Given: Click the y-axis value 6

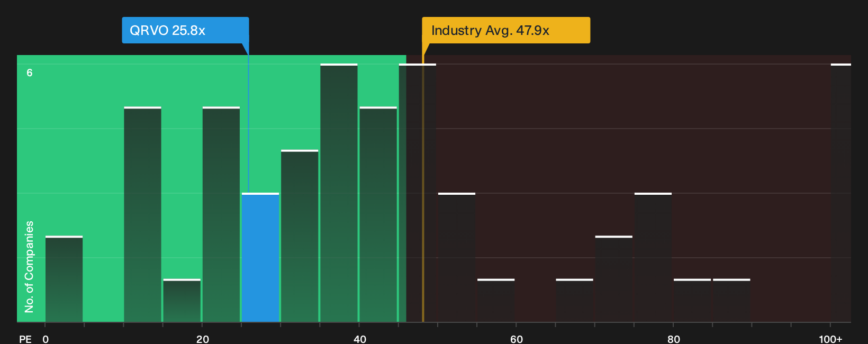Looking at the screenshot, I should point(30,73).
